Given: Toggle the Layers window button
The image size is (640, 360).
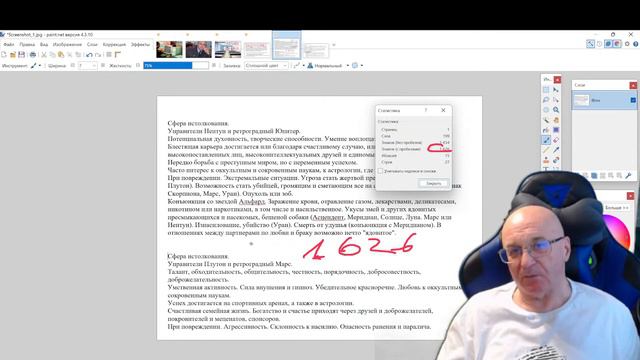Looking at the screenshot, I should tap(608, 44).
